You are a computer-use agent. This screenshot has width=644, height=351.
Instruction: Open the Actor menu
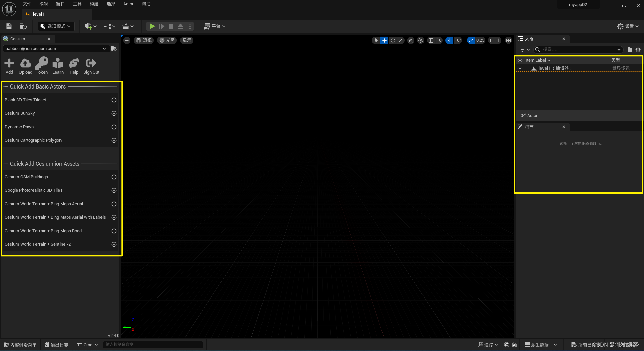pos(128,4)
